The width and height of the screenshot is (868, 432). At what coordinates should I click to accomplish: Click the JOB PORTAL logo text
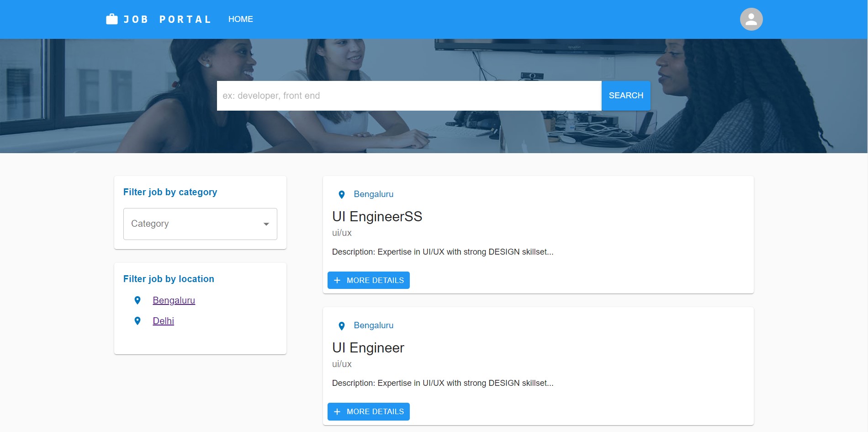(167, 19)
